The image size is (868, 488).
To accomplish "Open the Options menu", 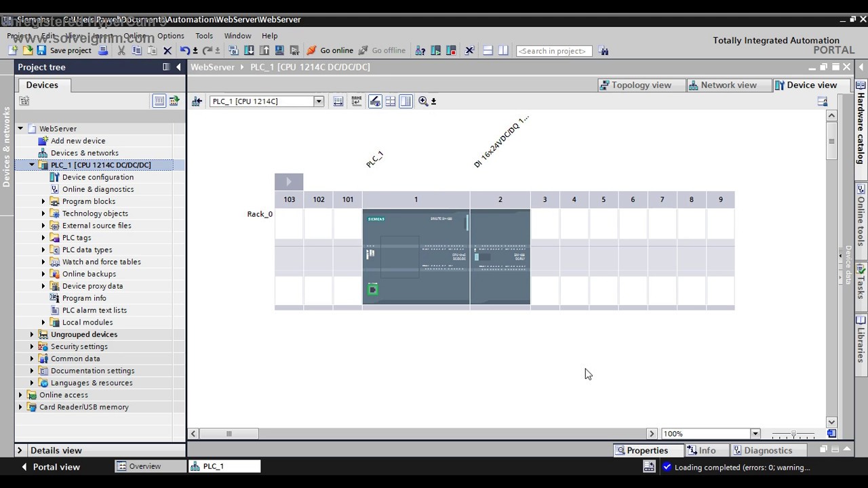I will point(171,36).
